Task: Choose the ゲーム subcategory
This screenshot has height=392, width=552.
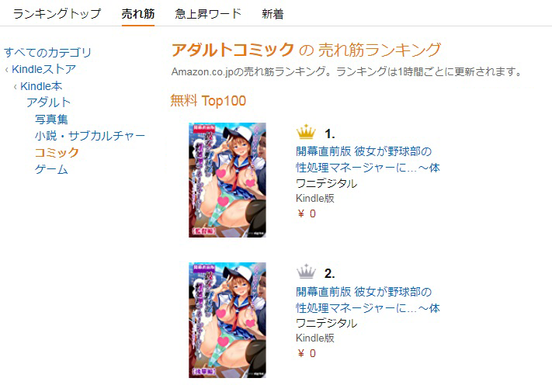Action: pyautogui.click(x=51, y=169)
